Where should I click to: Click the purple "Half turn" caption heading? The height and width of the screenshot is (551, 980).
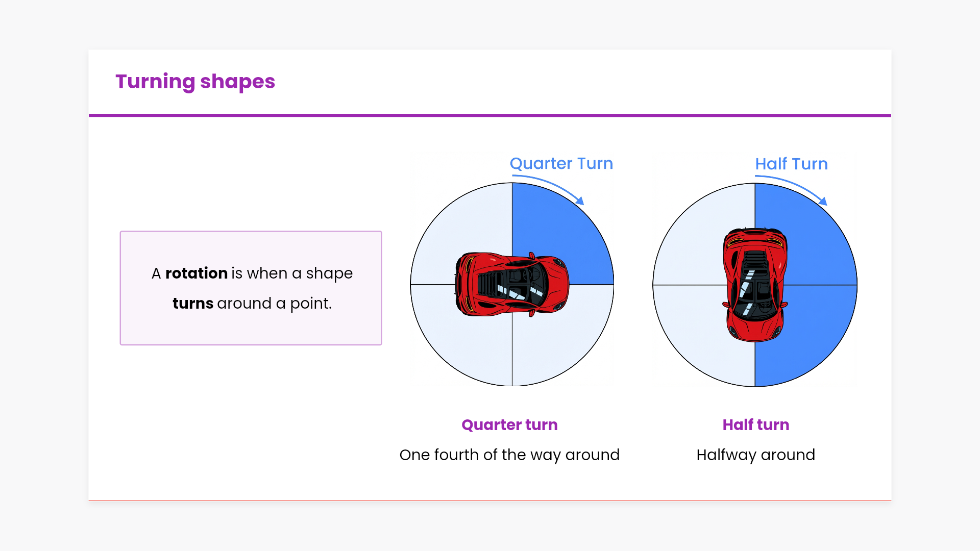click(x=755, y=425)
